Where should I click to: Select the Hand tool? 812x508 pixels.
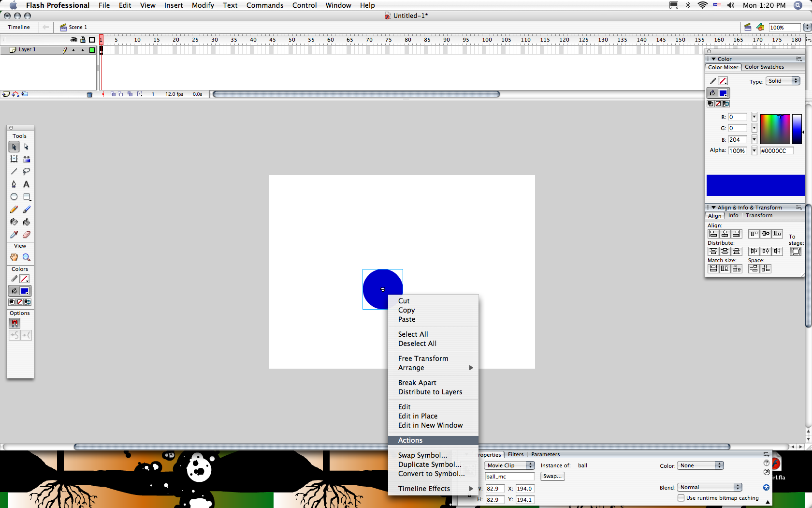pos(14,257)
